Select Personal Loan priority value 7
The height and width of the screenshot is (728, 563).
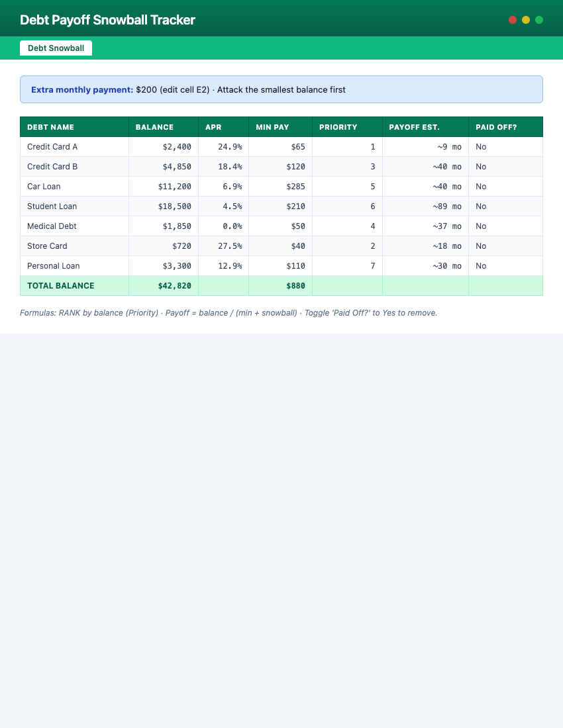[347, 266]
